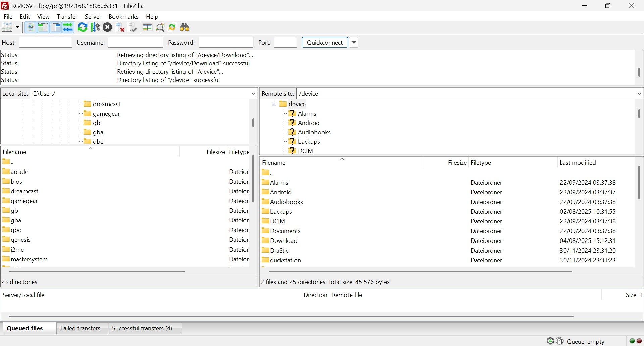Screen dimensions: 644x346
Task: Open the Site Manager icon
Action: [x=7, y=27]
